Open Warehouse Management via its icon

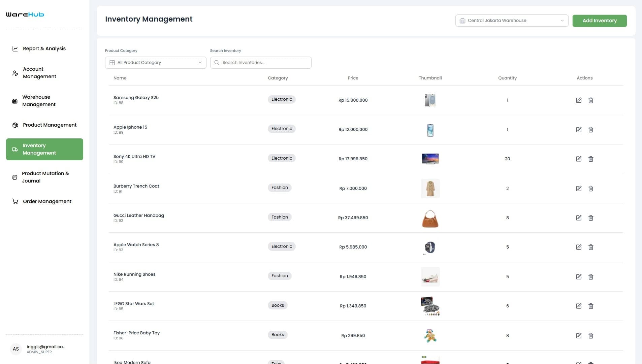15,101
